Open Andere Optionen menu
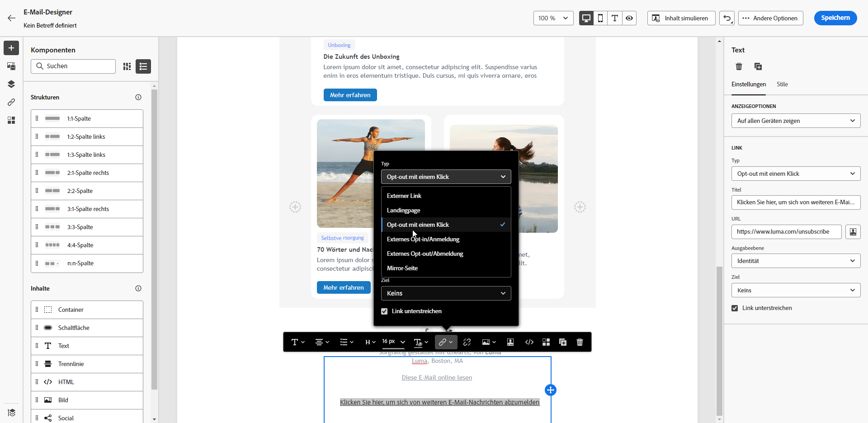Screen dimensions: 868x423 (x=770, y=18)
